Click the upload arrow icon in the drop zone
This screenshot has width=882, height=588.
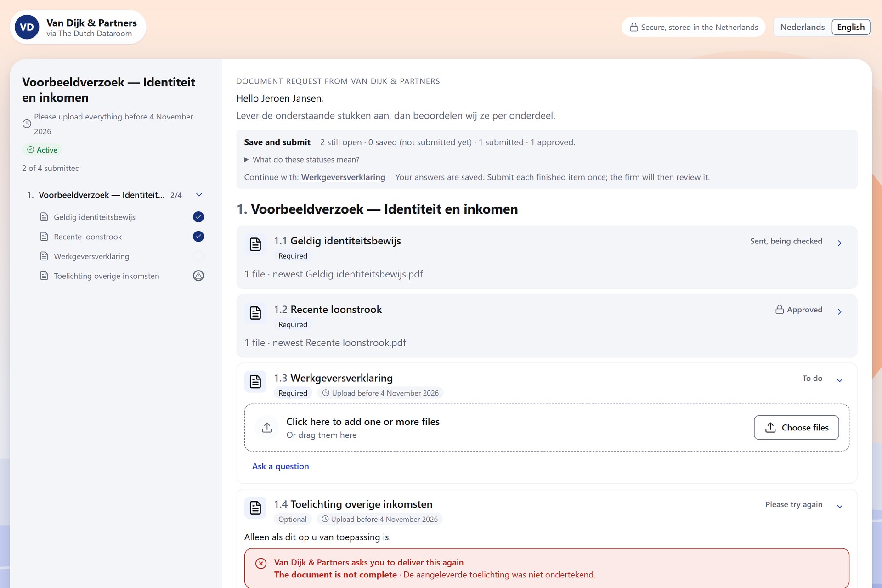[x=267, y=428]
